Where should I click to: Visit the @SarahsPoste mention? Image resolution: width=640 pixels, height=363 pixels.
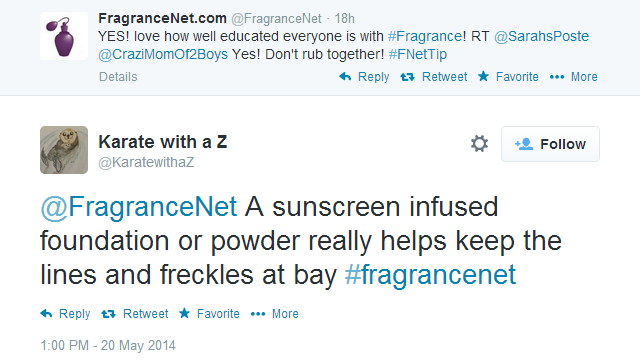pyautogui.click(x=541, y=36)
